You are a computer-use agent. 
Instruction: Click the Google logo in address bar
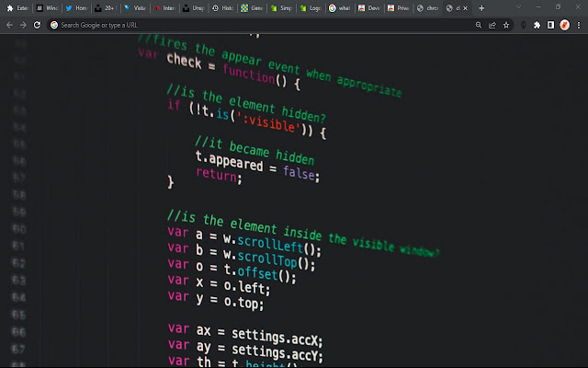pyautogui.click(x=54, y=25)
